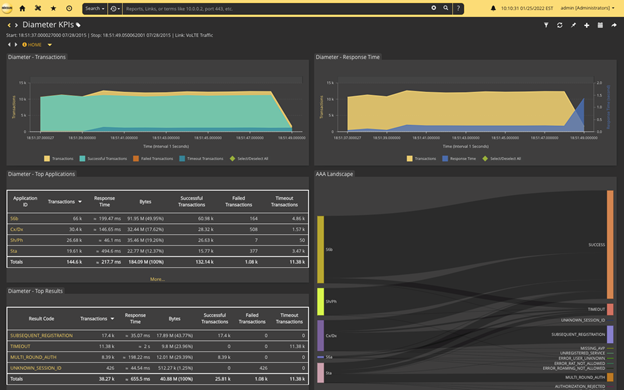Open SUBSEQUENT_REGISTRATION result code link
Image resolution: width=624 pixels, height=390 pixels.
pyautogui.click(x=41, y=335)
